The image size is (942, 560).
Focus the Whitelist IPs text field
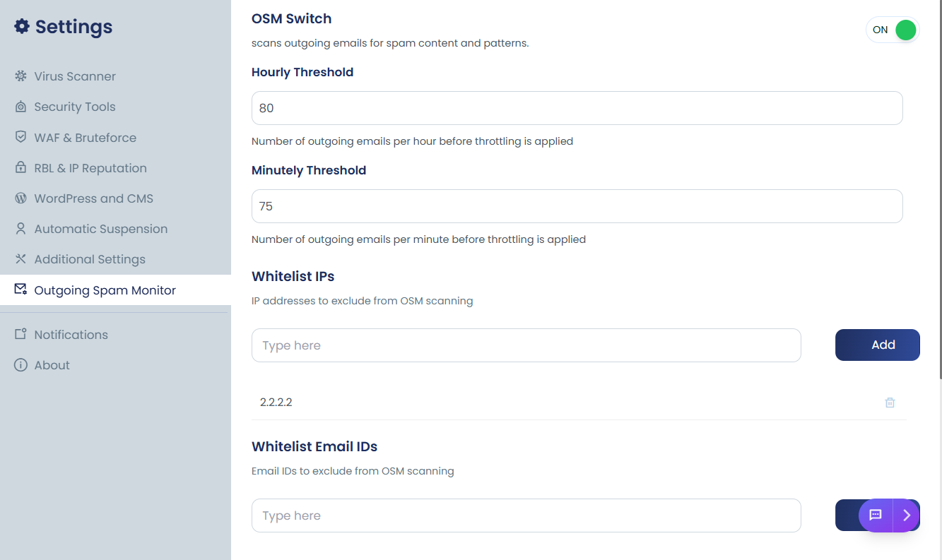[526, 345]
